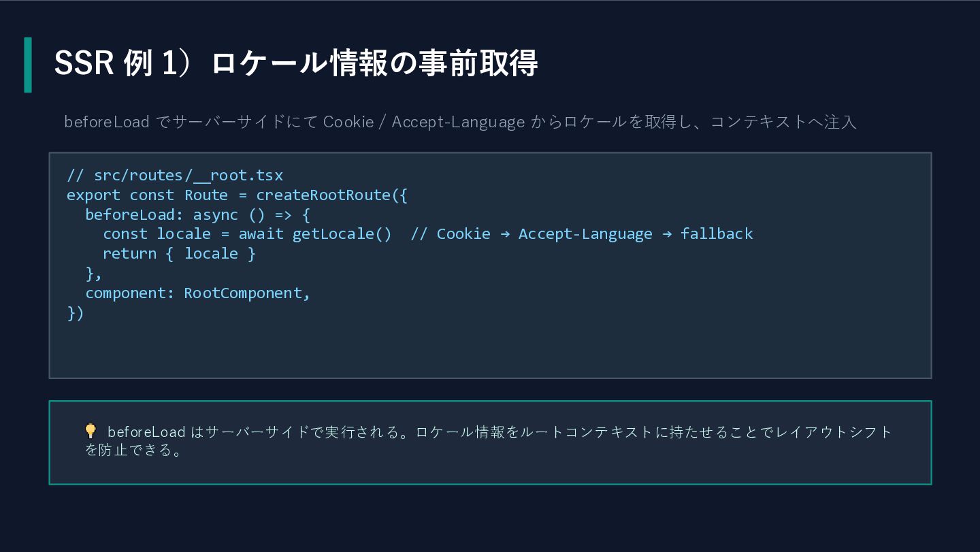Click the green accent bar beside title
This screenshot has height=552, width=980.
click(28, 65)
